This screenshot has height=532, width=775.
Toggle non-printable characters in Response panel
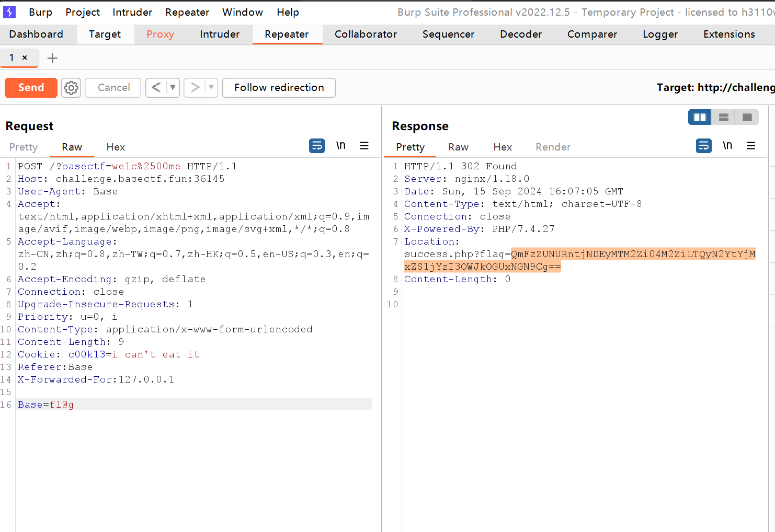(727, 146)
